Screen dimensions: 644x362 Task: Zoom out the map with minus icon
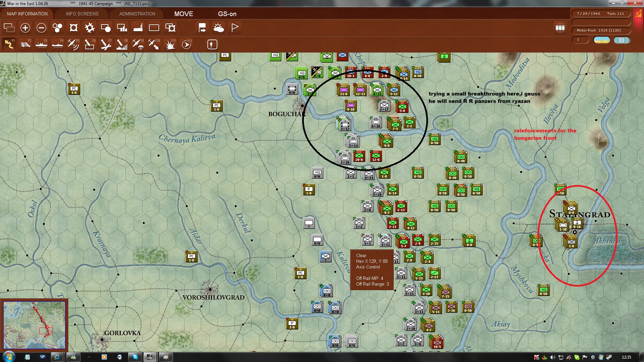coord(41,27)
